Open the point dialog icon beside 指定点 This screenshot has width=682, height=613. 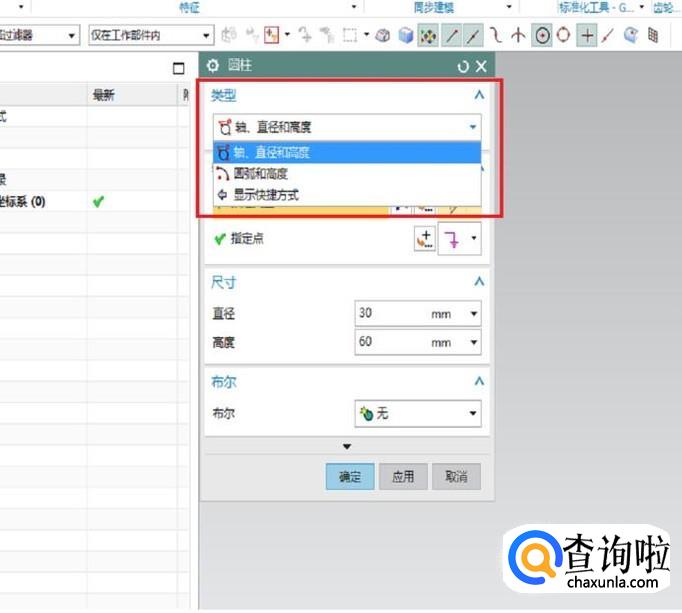(x=424, y=240)
